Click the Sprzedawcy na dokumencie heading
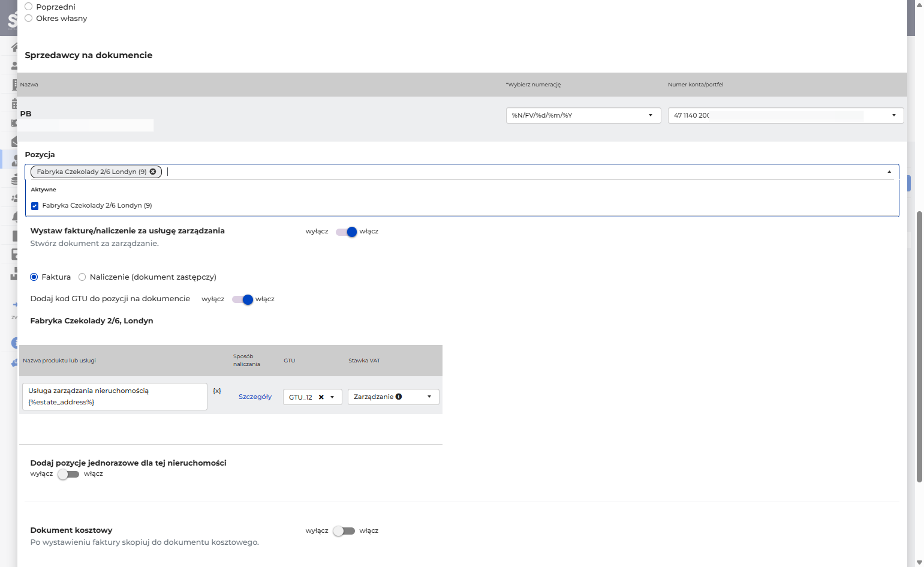 coord(89,55)
